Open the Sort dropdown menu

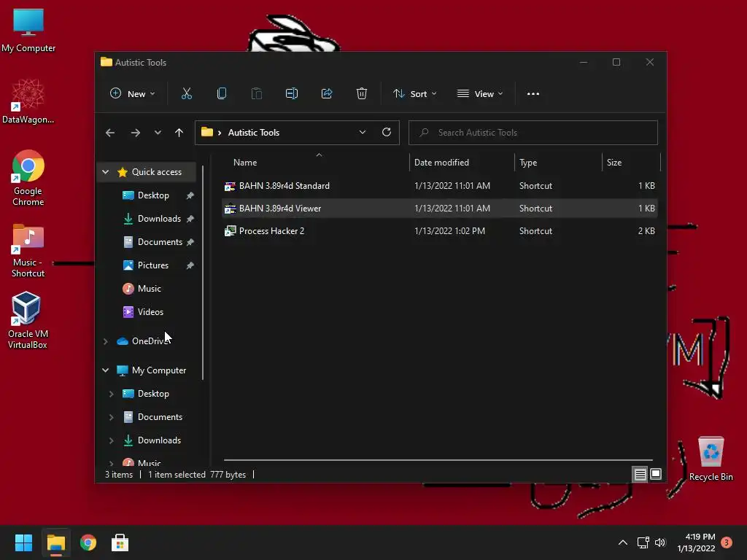pyautogui.click(x=414, y=94)
